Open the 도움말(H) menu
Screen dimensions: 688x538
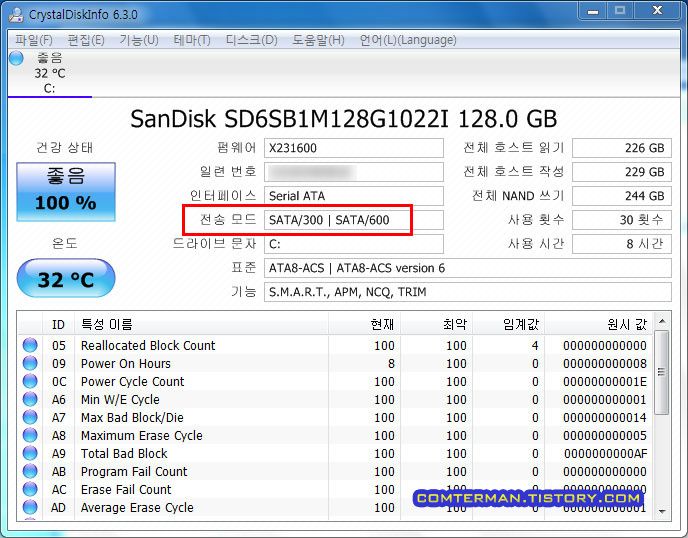[x=318, y=40]
